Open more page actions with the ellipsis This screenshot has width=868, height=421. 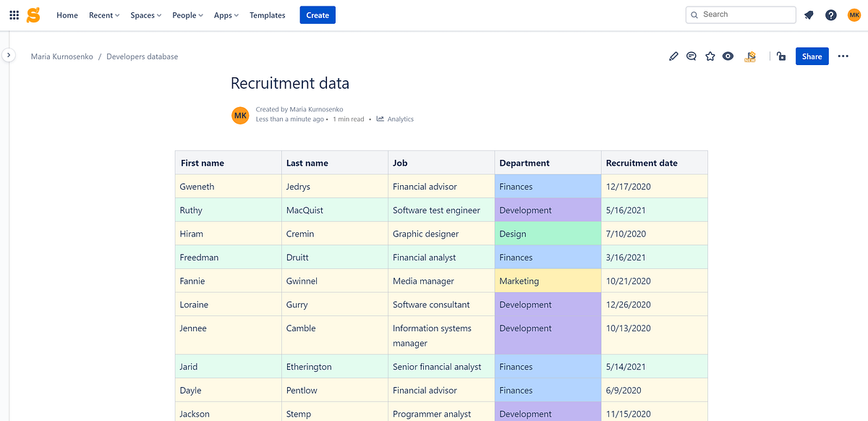tap(843, 56)
